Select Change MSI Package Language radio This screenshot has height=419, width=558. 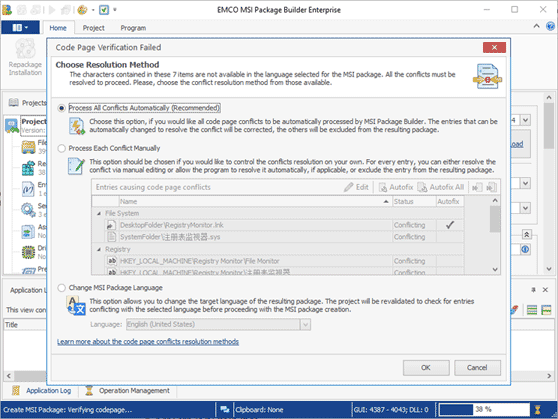pos(62,288)
